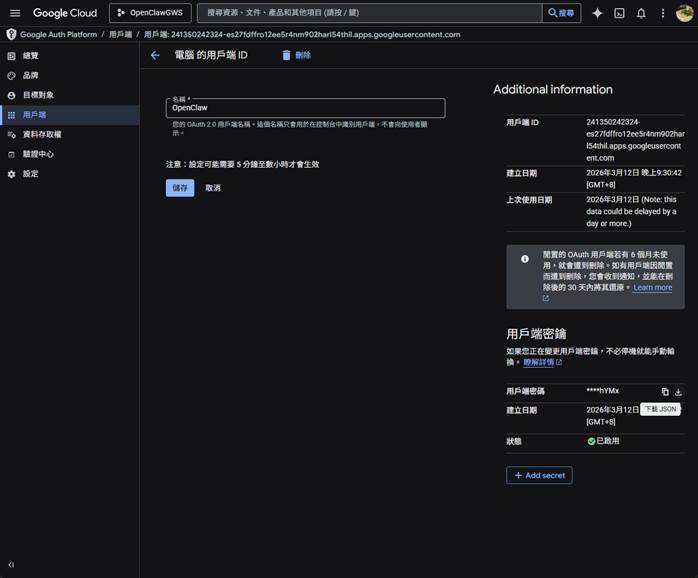Collapse the left navigation sidebar

(x=11, y=565)
